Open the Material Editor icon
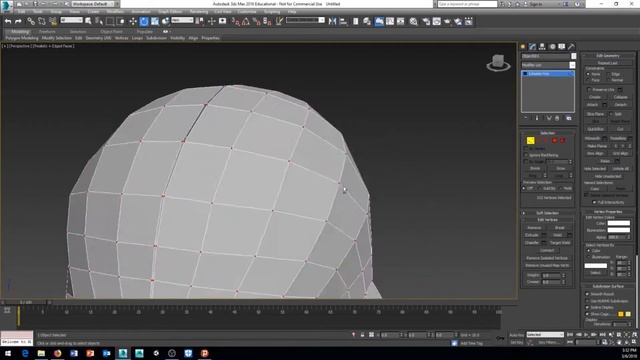Image resolution: width=640 pixels, height=360 pixels. pos(413,21)
